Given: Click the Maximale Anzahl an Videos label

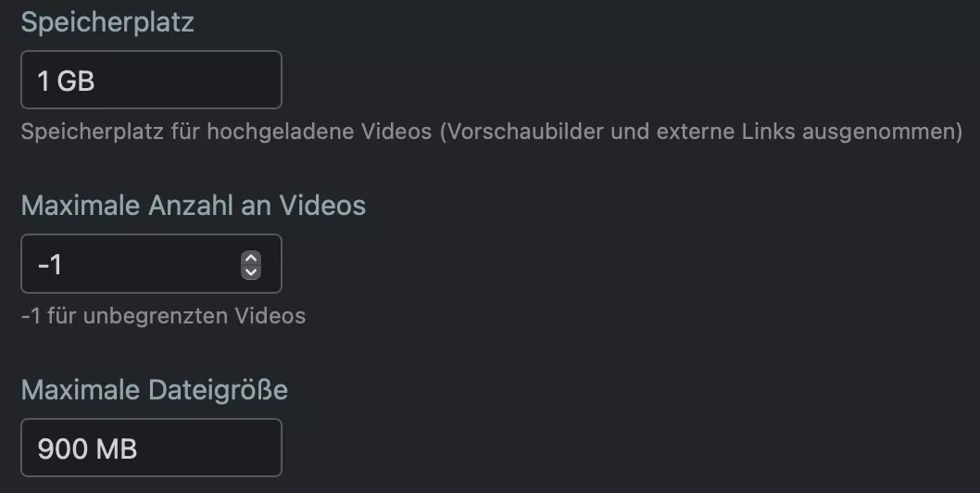Looking at the screenshot, I should (x=193, y=205).
